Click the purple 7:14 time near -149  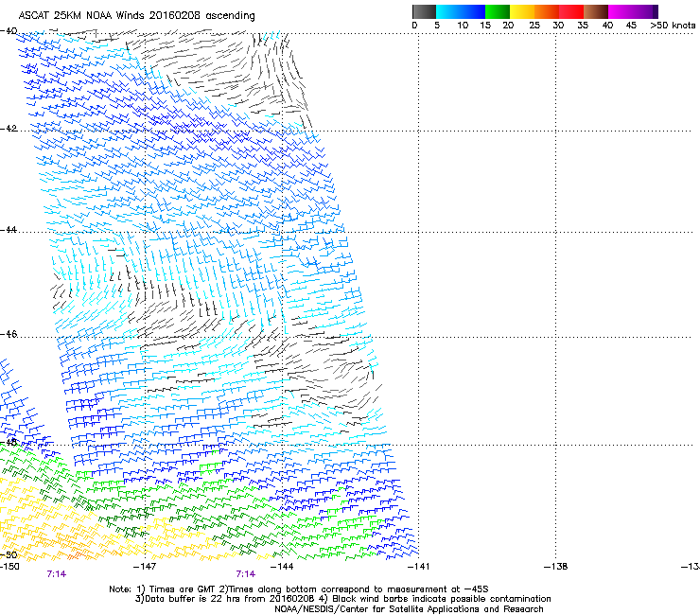click(x=57, y=574)
